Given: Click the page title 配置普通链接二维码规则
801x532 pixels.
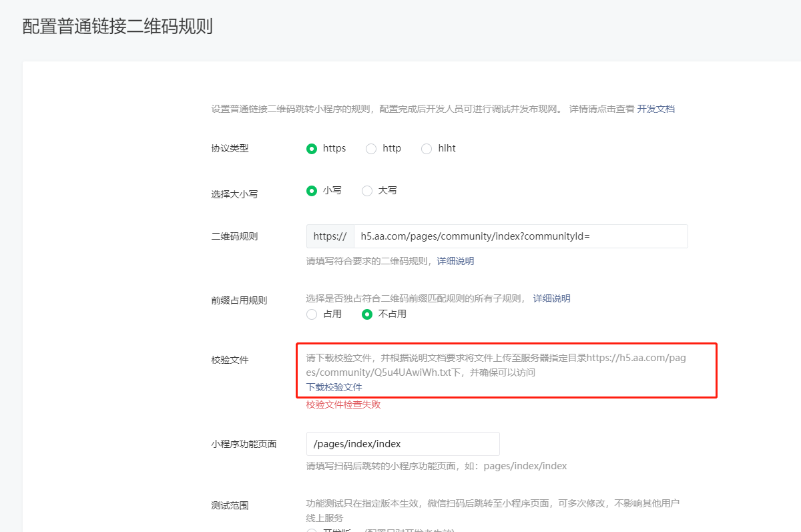Looking at the screenshot, I should [x=117, y=27].
